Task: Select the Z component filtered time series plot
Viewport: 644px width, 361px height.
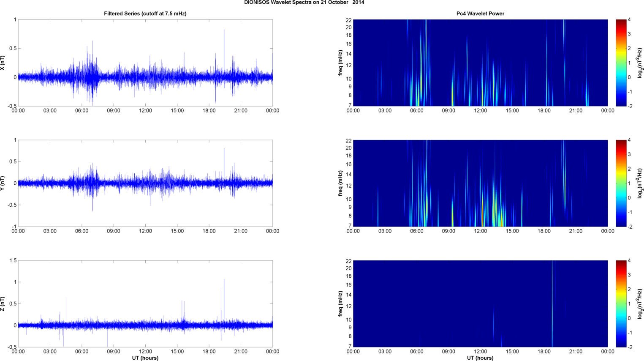Action: (145, 304)
